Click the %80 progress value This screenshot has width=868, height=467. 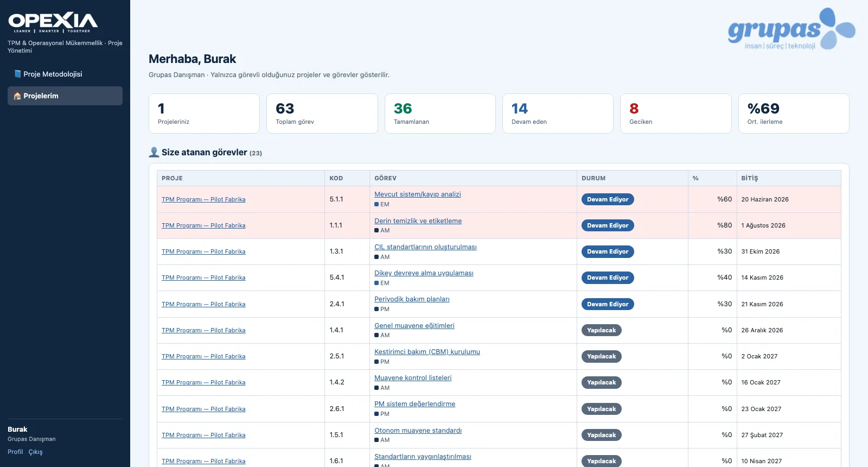(x=725, y=225)
